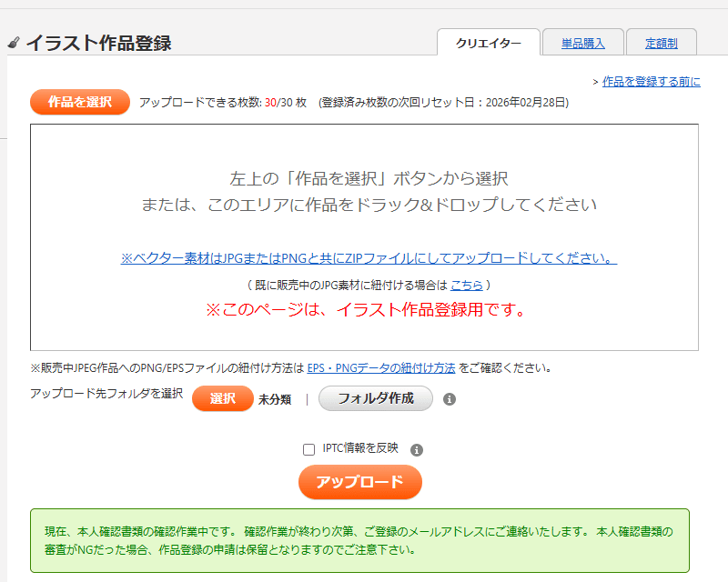Click the こちら link for JPG linking

pyautogui.click(x=466, y=285)
